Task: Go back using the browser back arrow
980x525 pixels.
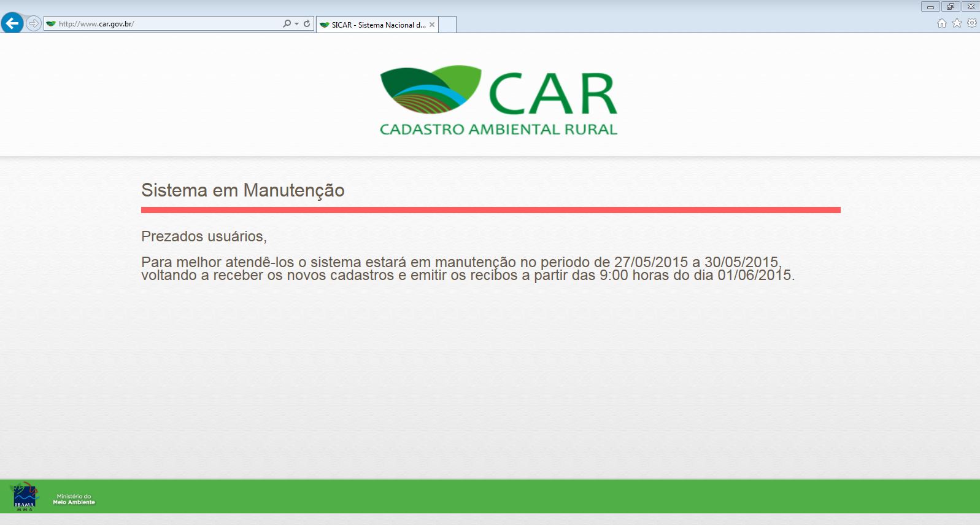Action: 12,23
